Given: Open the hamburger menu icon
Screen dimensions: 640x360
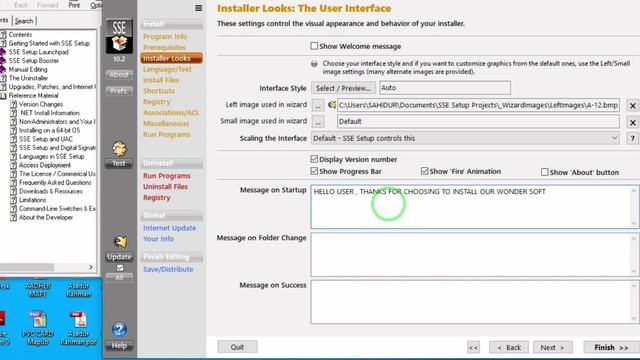Looking at the screenshot, I should (x=198, y=8).
